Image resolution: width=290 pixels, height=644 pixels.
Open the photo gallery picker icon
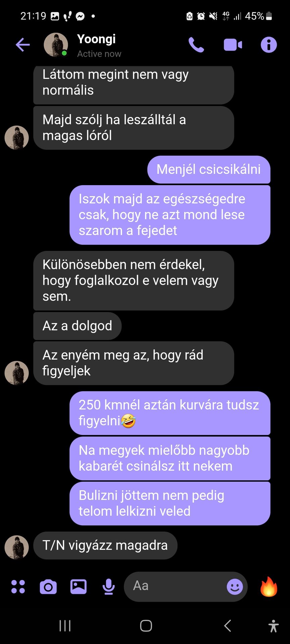tap(79, 587)
